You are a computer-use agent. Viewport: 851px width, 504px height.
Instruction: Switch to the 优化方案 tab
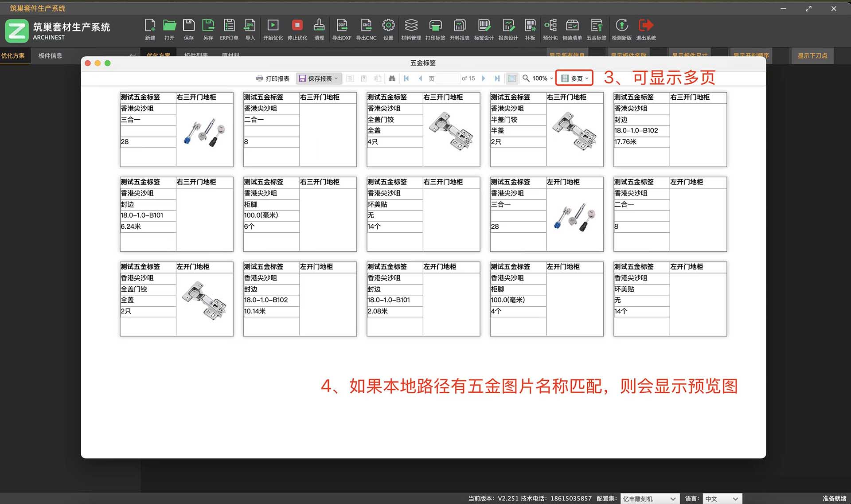[x=13, y=56]
